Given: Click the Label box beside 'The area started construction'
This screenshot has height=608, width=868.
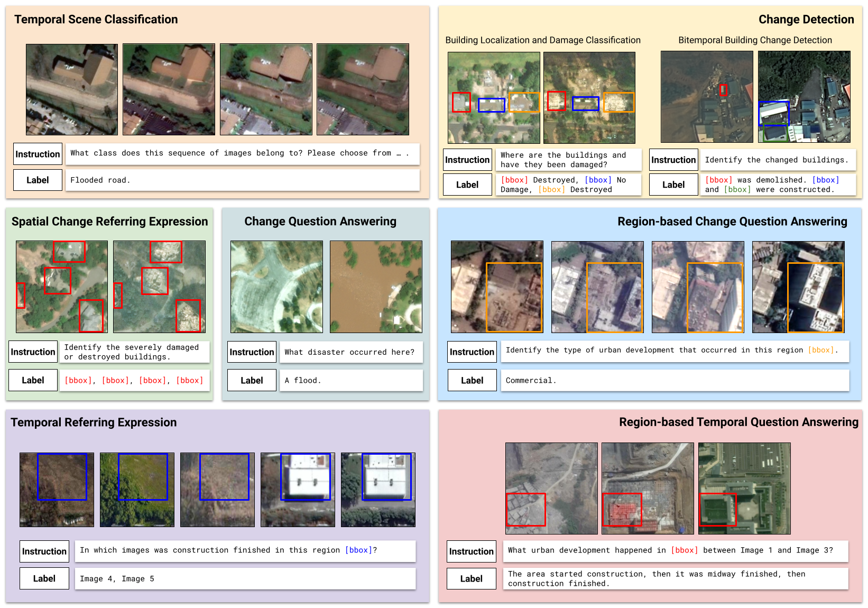Looking at the screenshot, I should pyautogui.click(x=472, y=578).
